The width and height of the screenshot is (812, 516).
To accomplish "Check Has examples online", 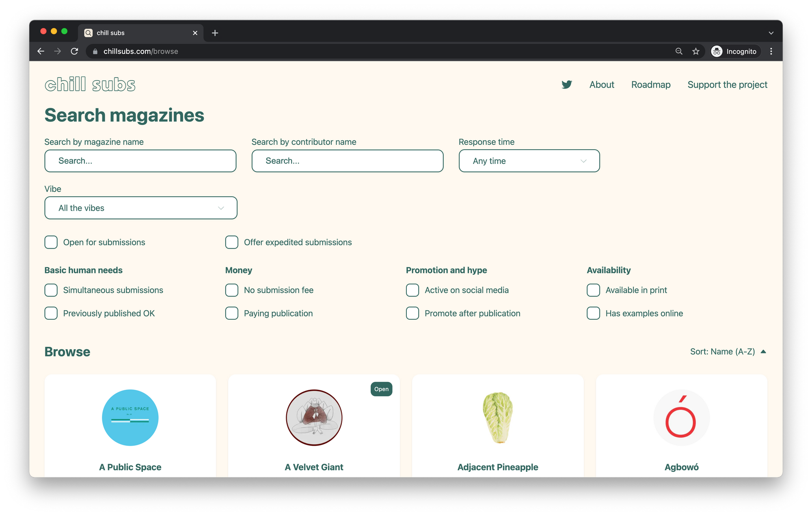I will click(x=593, y=313).
